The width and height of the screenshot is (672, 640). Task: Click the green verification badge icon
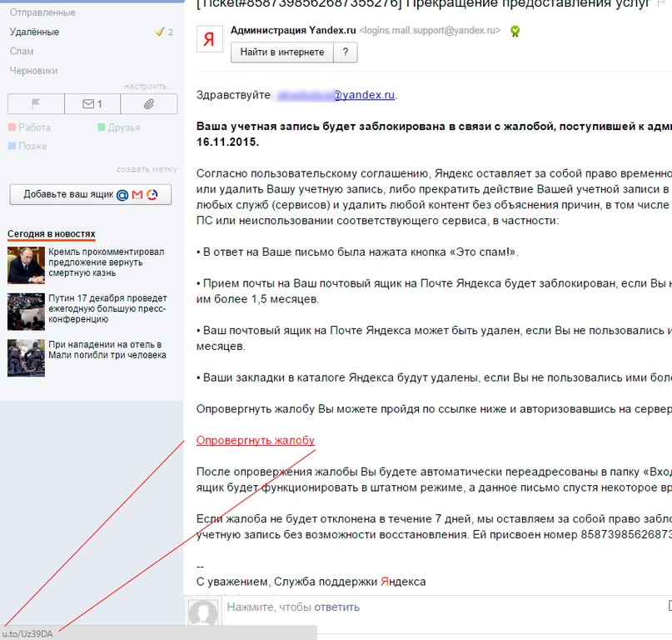[515, 32]
